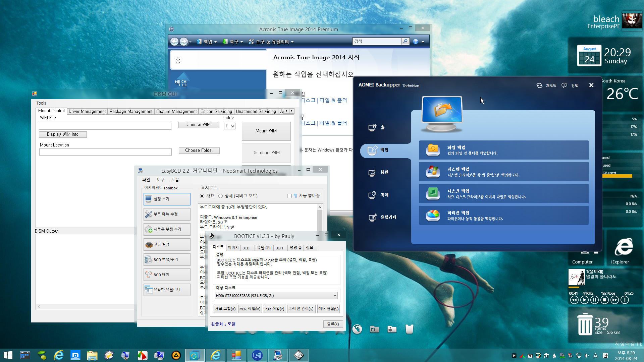Click the Mount WIM button

tap(266, 131)
